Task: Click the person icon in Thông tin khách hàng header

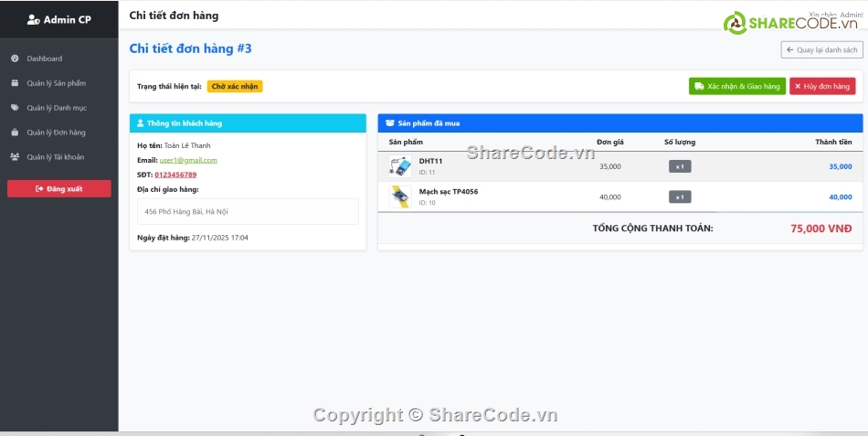Action: pyautogui.click(x=140, y=123)
